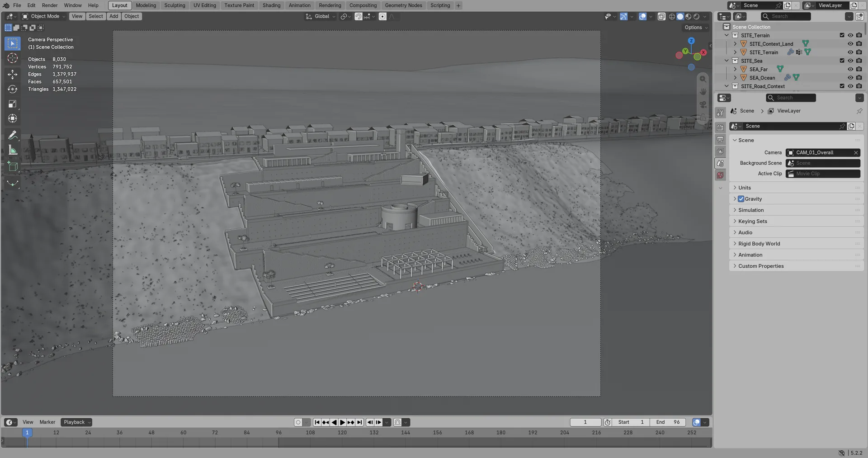The width and height of the screenshot is (868, 458).
Task: Activate the Scale tool
Action: click(x=13, y=104)
